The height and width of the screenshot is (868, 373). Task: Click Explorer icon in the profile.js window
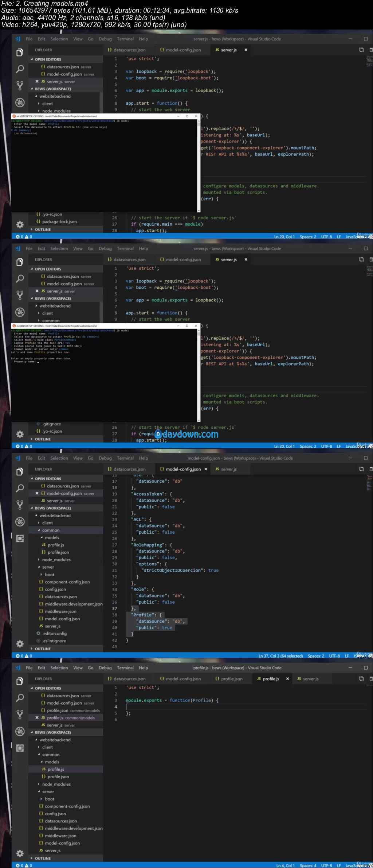(20, 681)
